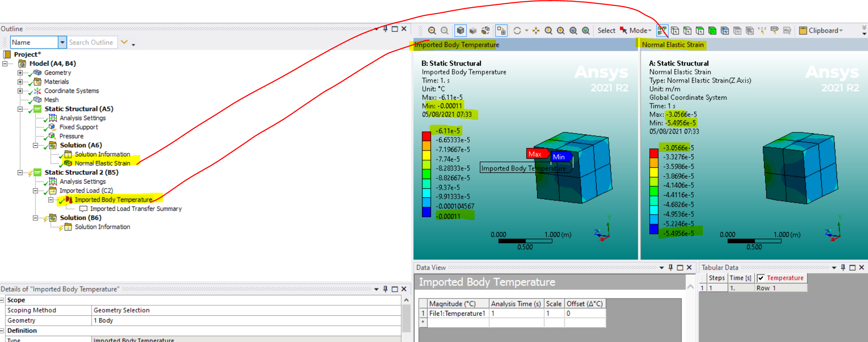Pin the Outline panel with auto-hide pin

pyautogui.click(x=385, y=29)
